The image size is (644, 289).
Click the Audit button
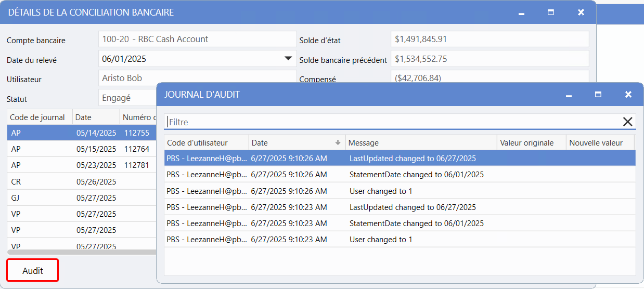pos(33,270)
